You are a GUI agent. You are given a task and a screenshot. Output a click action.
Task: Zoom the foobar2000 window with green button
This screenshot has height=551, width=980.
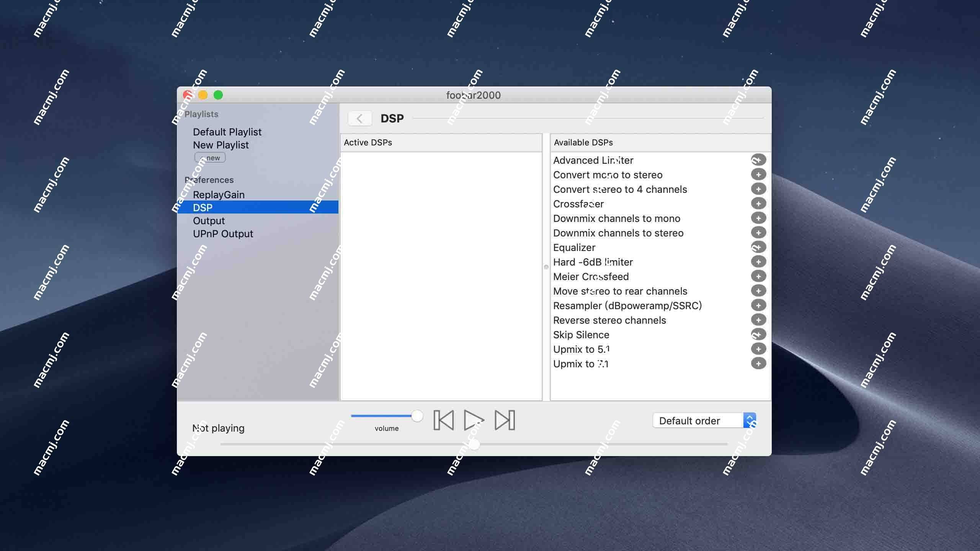[x=218, y=95]
